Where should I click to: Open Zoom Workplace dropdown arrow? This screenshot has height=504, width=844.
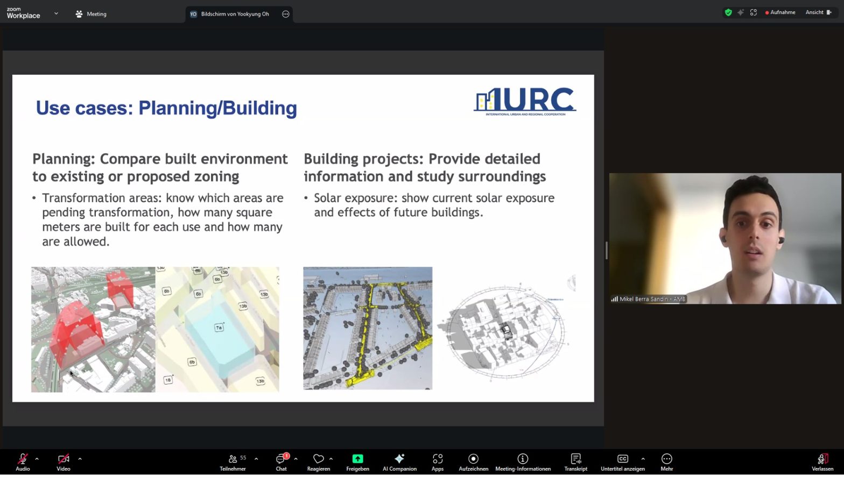56,13
